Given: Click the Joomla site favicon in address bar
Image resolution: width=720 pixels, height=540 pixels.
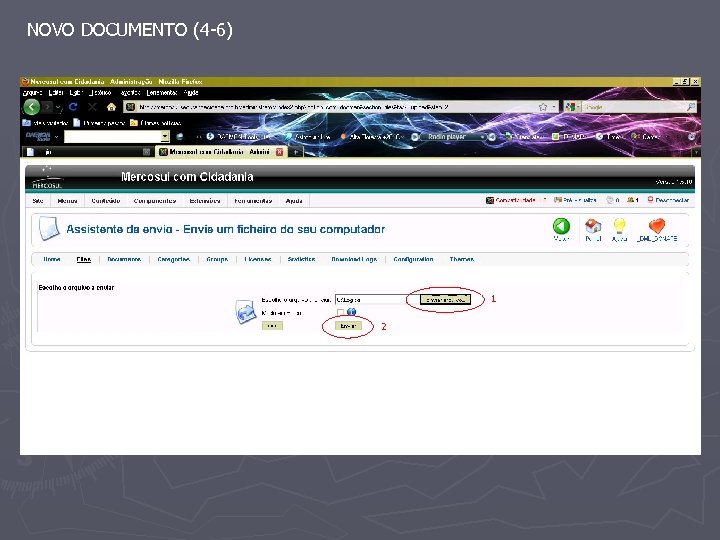Looking at the screenshot, I should pos(130,107).
